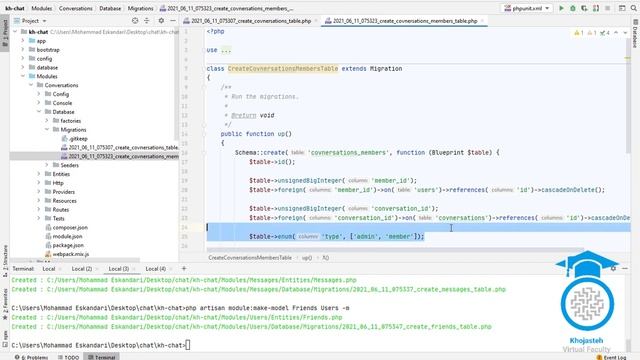Close the create_covnersations_members_table.php tab
The image size is (640, 360).
(482, 21)
